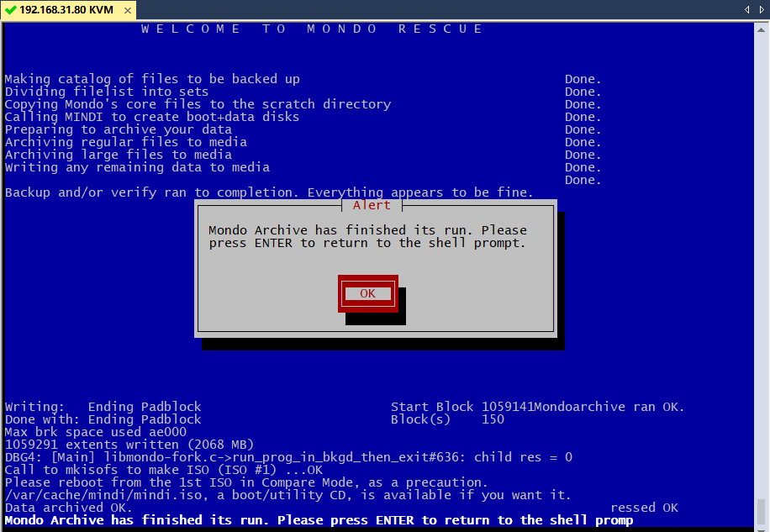Click the 'Mondo Archive has finished' dialog message
This screenshot has height=532, width=770.
pyautogui.click(x=367, y=236)
